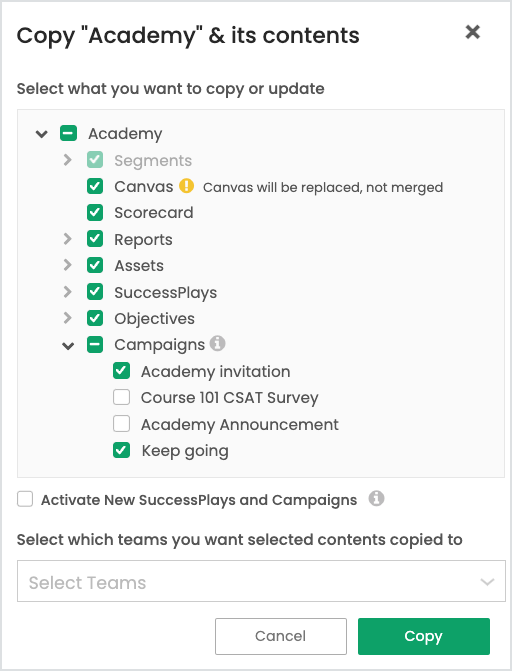Uncheck the Academy invitation campaign

coord(122,371)
